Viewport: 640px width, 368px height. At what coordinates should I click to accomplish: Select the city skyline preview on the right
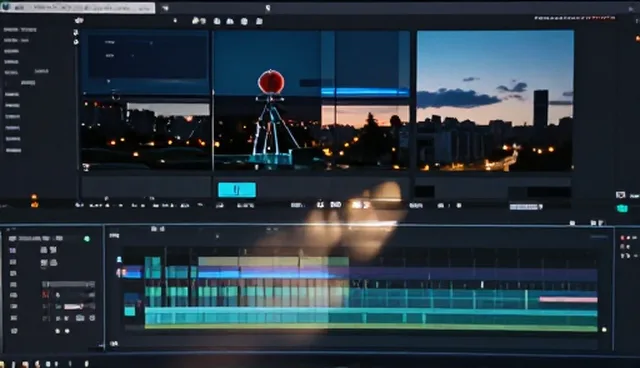coord(495,100)
